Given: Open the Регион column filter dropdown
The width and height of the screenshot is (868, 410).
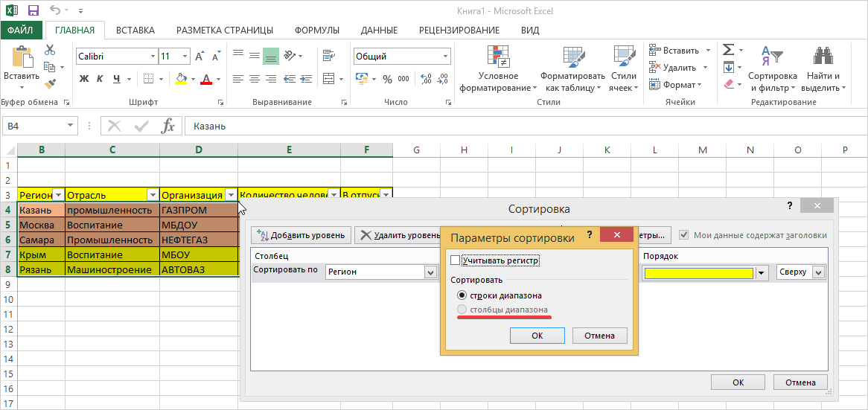Looking at the screenshot, I should pos(58,195).
